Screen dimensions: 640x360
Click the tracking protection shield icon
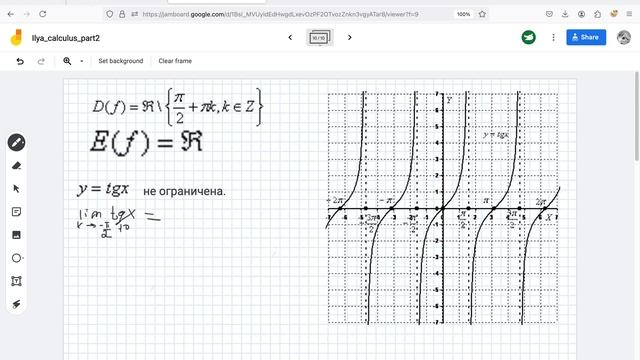pyautogui.click(x=109, y=14)
